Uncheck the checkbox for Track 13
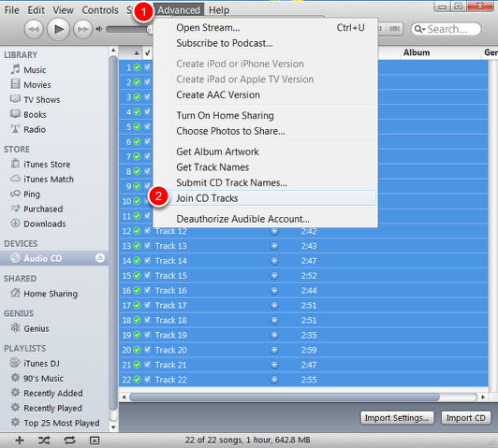 147,246
